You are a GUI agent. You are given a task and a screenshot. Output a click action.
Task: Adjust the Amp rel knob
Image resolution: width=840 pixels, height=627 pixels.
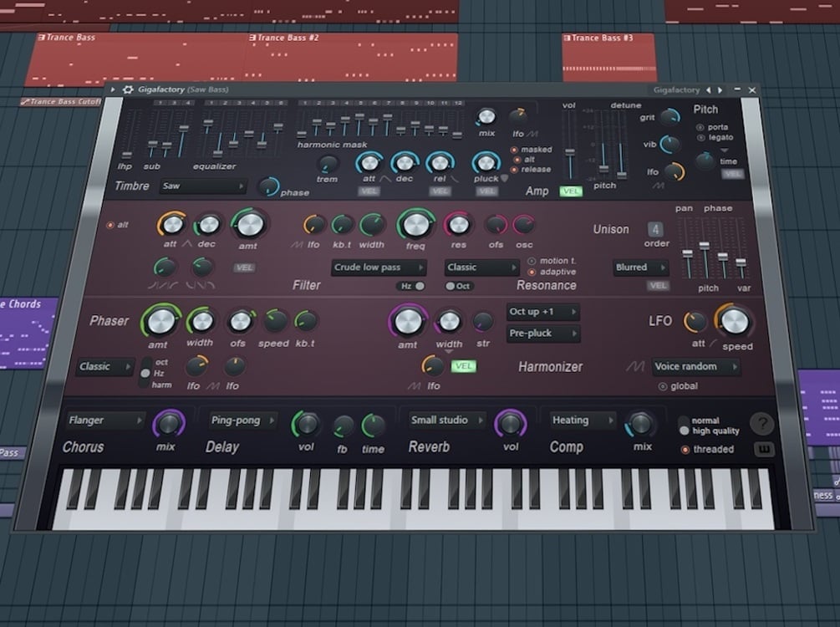pos(440,162)
